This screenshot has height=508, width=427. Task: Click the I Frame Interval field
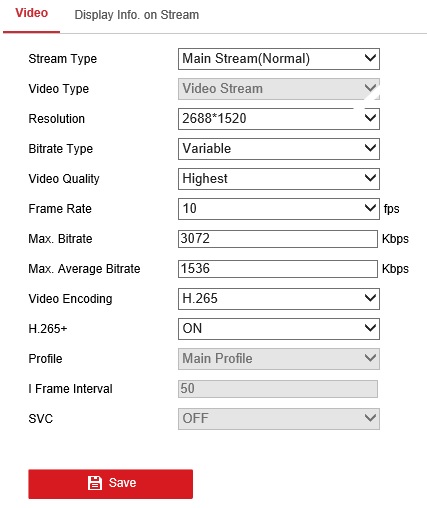(278, 389)
